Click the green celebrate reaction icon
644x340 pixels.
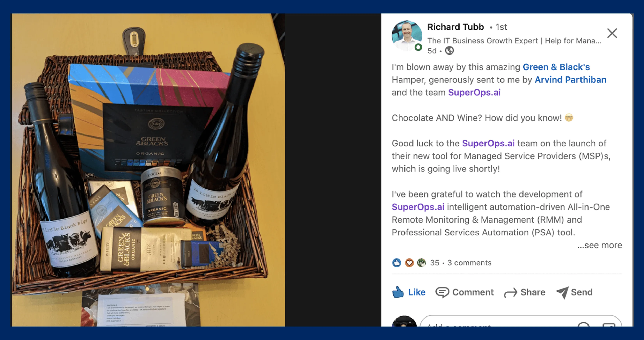(421, 263)
